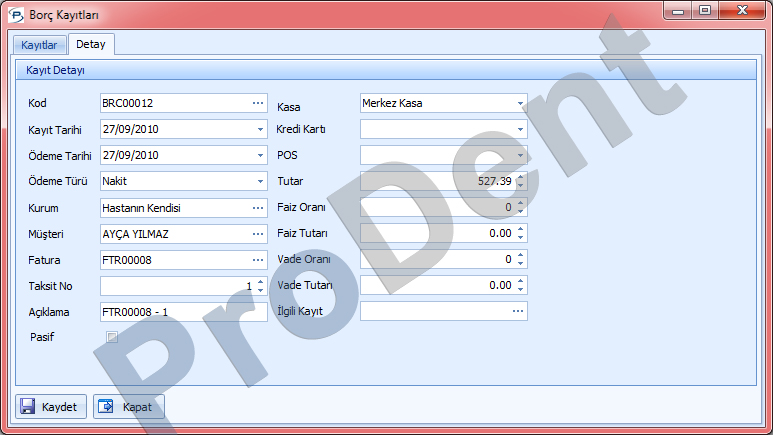Increase Vade Tutarı with up spinner
Screen dimensions: 773x435
pyautogui.click(x=521, y=281)
